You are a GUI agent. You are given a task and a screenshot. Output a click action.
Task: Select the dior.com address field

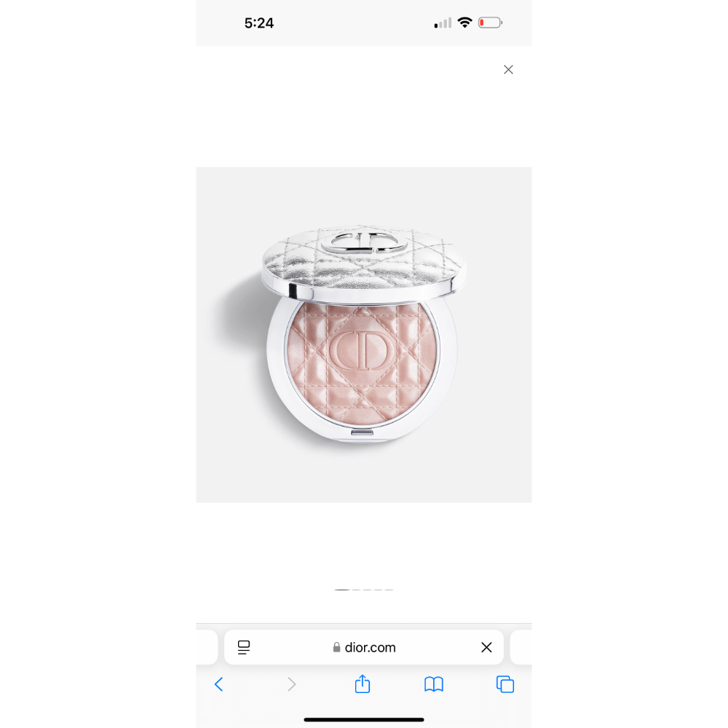(x=364, y=647)
